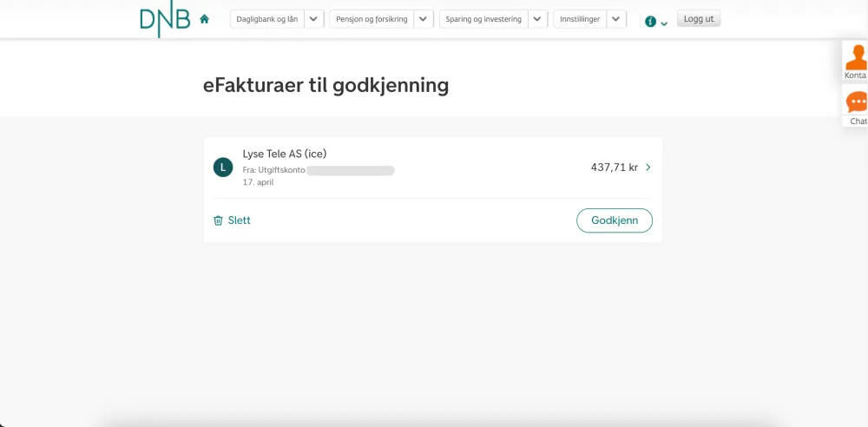
Task: Select Sparing og investering menu item
Action: 483,19
